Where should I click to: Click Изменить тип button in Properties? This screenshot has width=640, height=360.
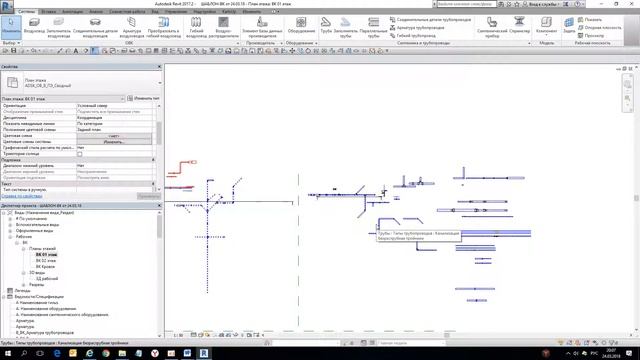pos(143,99)
